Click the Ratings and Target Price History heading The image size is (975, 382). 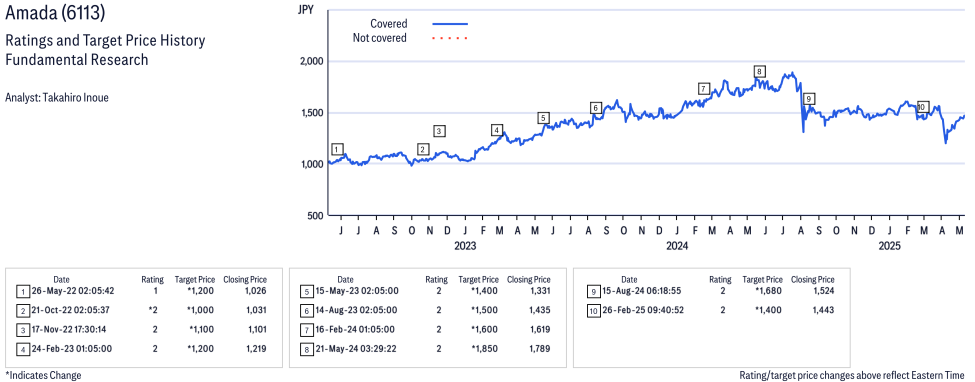click(104, 41)
